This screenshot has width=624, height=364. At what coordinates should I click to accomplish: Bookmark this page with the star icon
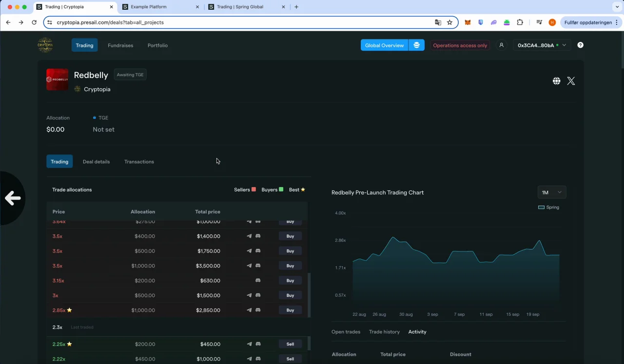(x=449, y=22)
